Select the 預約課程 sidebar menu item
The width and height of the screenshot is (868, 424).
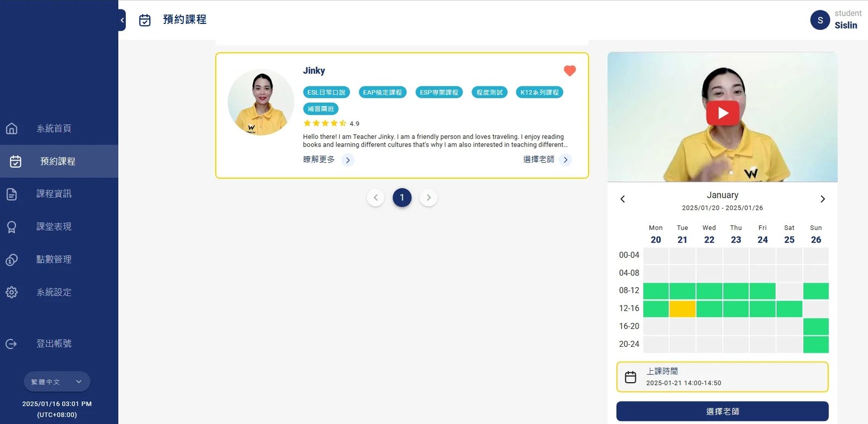[x=58, y=161]
